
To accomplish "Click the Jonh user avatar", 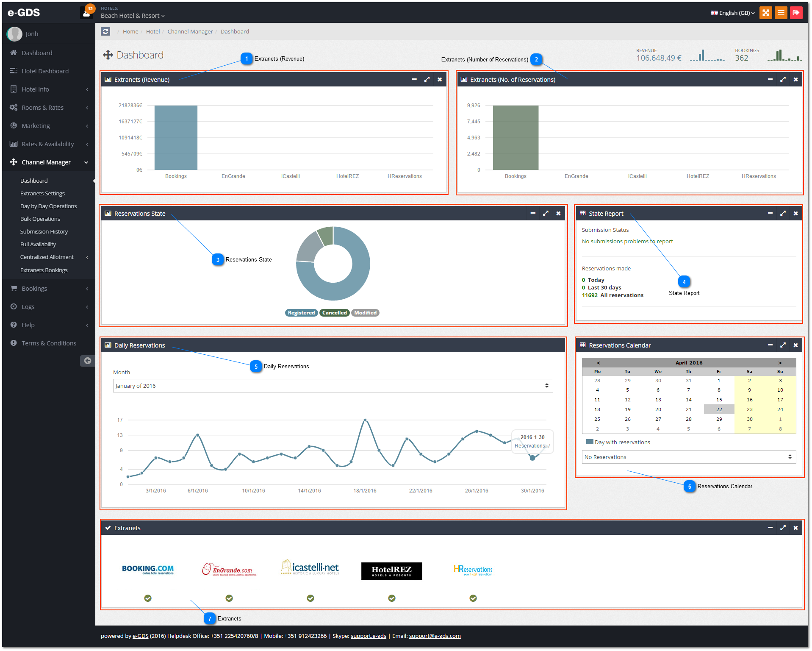I will pos(14,34).
